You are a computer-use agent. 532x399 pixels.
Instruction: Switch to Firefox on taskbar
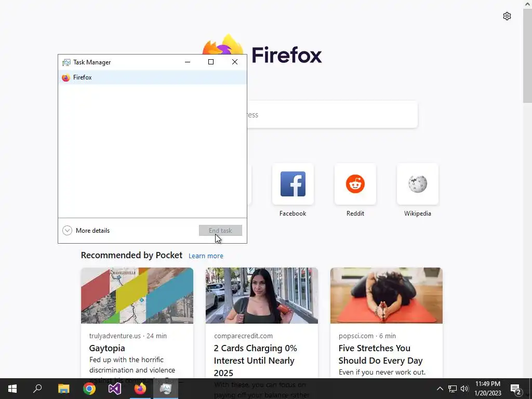coord(140,389)
